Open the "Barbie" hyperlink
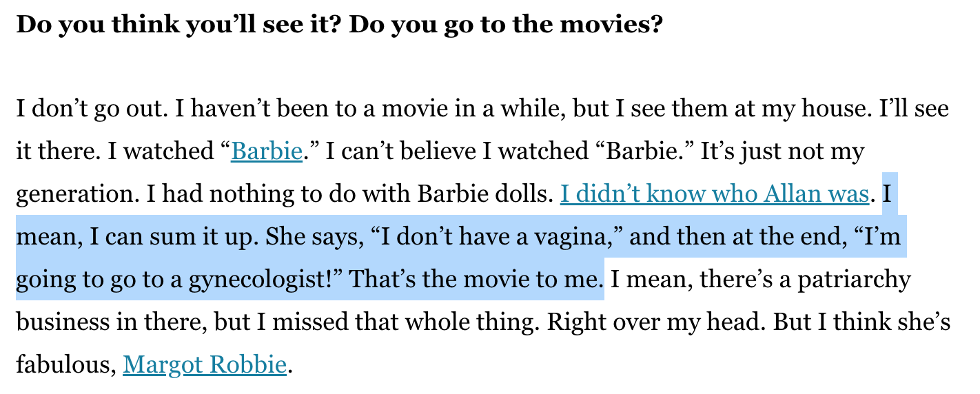The image size is (980, 394). point(267,152)
